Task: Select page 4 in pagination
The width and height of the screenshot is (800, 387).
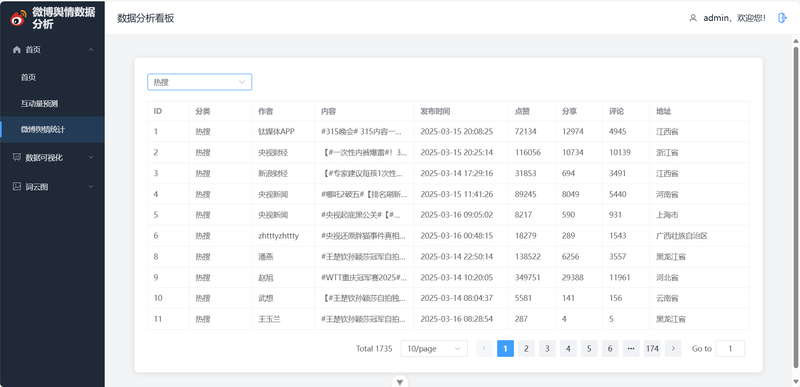Action: 568,349
